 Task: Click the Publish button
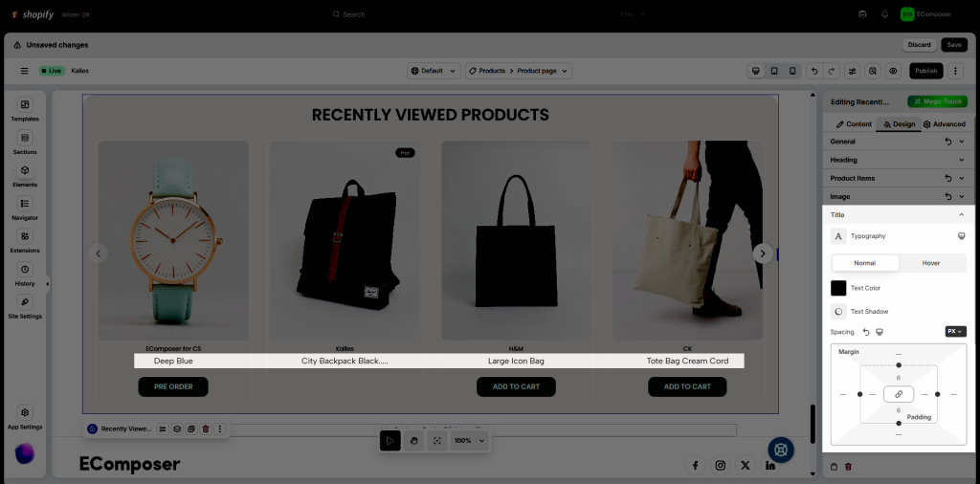(925, 71)
